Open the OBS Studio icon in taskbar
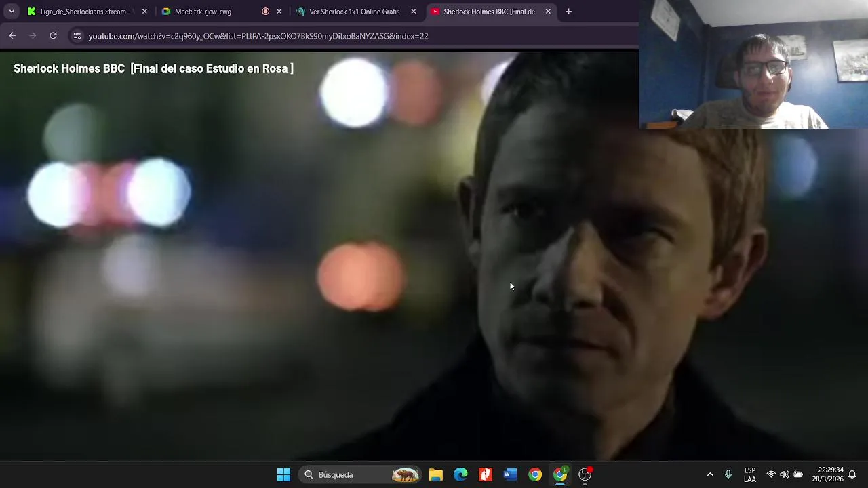The image size is (868, 488). pos(585,474)
